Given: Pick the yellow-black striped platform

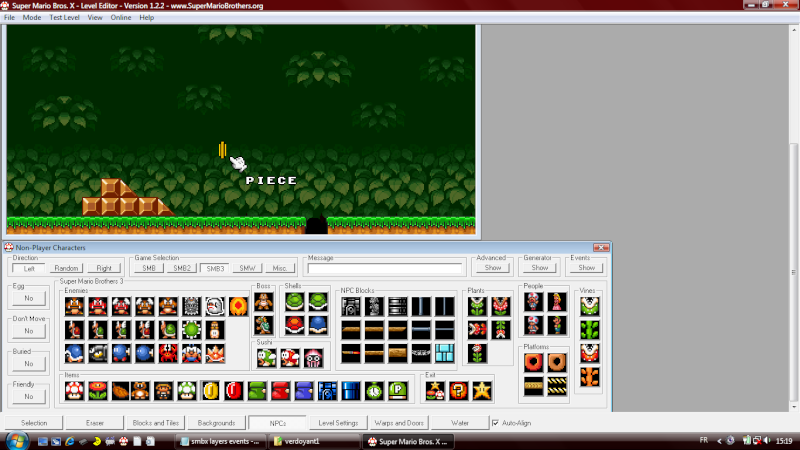Looking at the screenshot, I should [x=557, y=386].
